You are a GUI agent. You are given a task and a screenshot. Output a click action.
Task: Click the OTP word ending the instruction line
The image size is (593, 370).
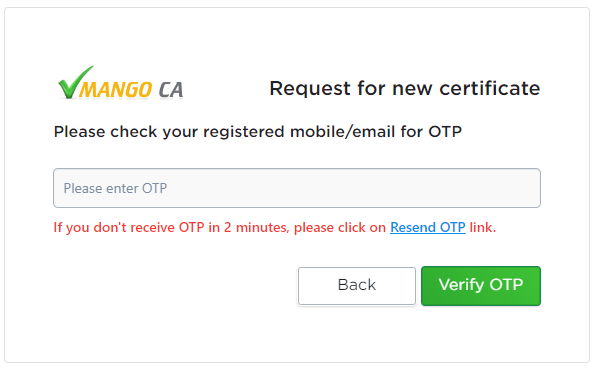(445, 132)
